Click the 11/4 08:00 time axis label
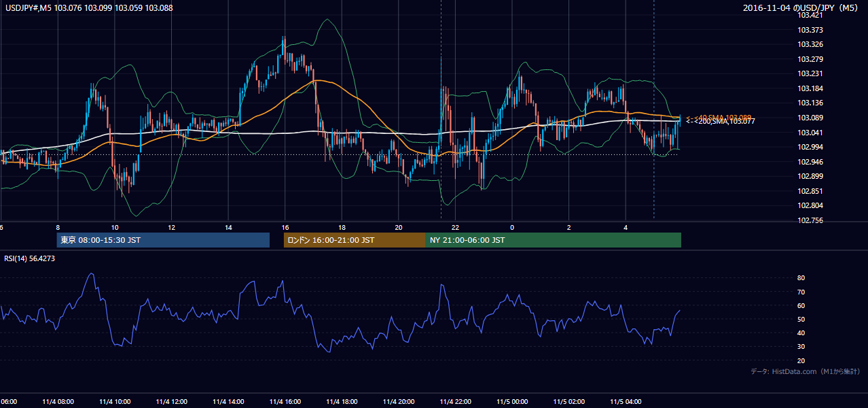Viewport: 868px width, 408px height. pyautogui.click(x=58, y=402)
